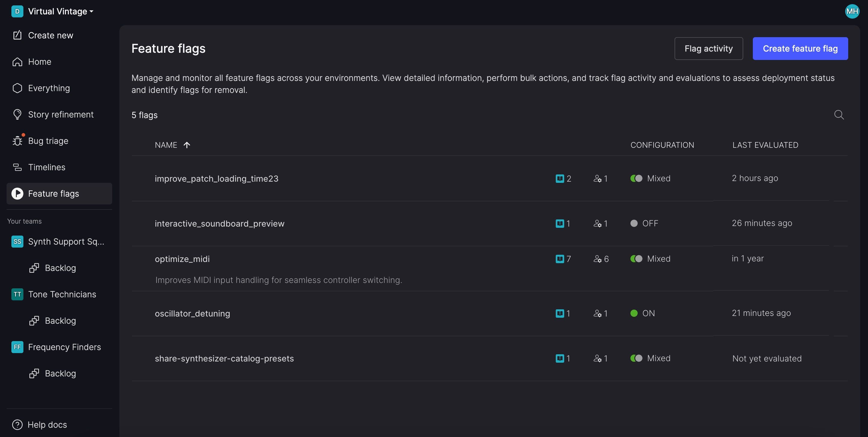Screen dimensions: 868x437
Task: Sort by the NAME column arrow
Action: (187, 145)
